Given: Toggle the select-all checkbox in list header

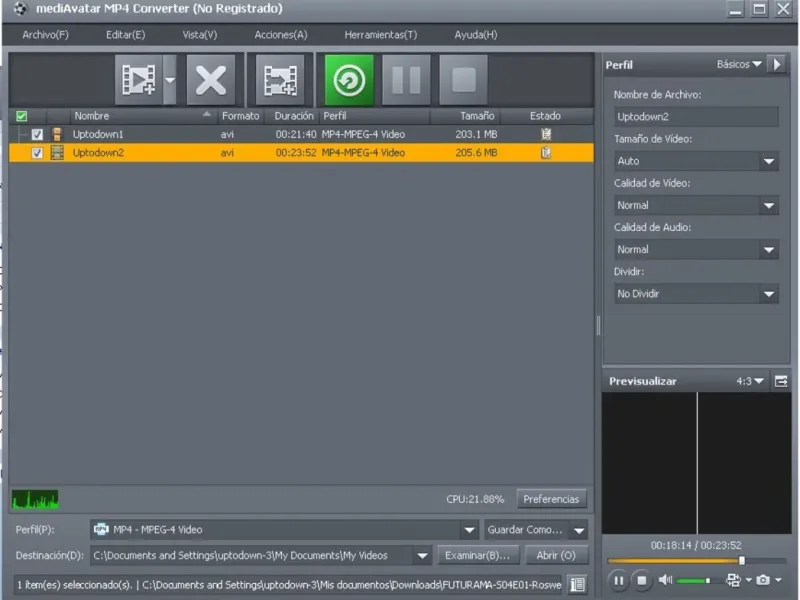Looking at the screenshot, I should click(22, 116).
